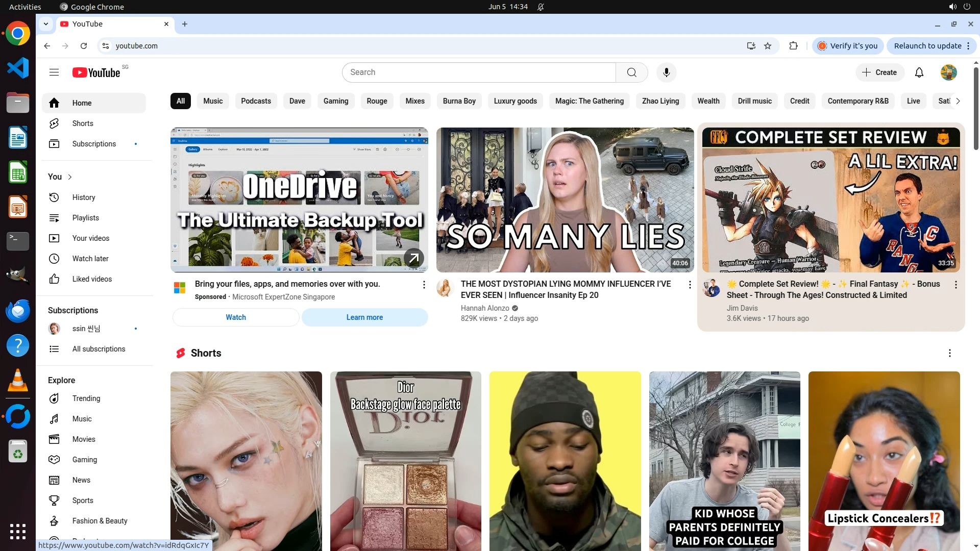Open Trending in Explore section

point(86,398)
